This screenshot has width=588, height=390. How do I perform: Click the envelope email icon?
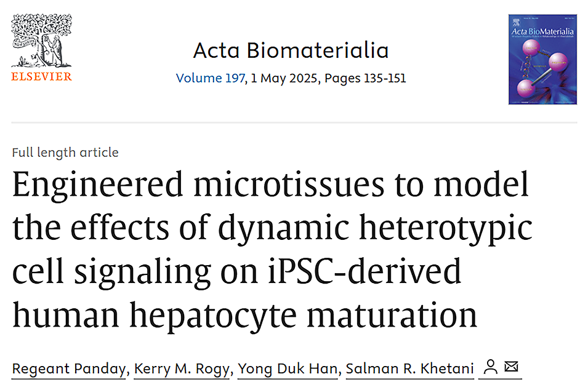(511, 367)
